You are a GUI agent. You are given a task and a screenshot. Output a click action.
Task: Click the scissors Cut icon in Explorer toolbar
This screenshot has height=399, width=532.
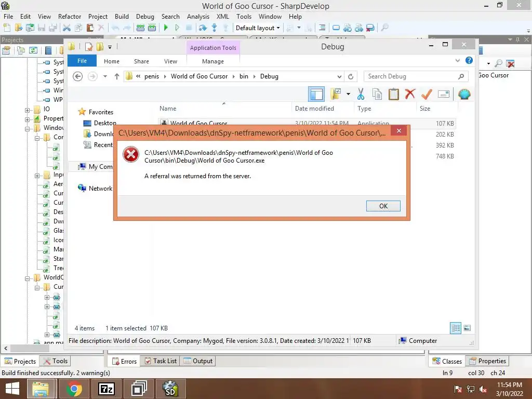(x=361, y=94)
